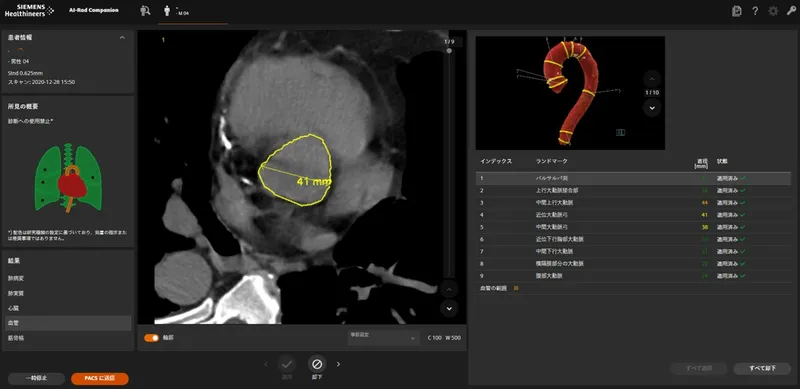The image size is (800, 389).
Task: Click the すべて却下 button
Action: [762, 368]
